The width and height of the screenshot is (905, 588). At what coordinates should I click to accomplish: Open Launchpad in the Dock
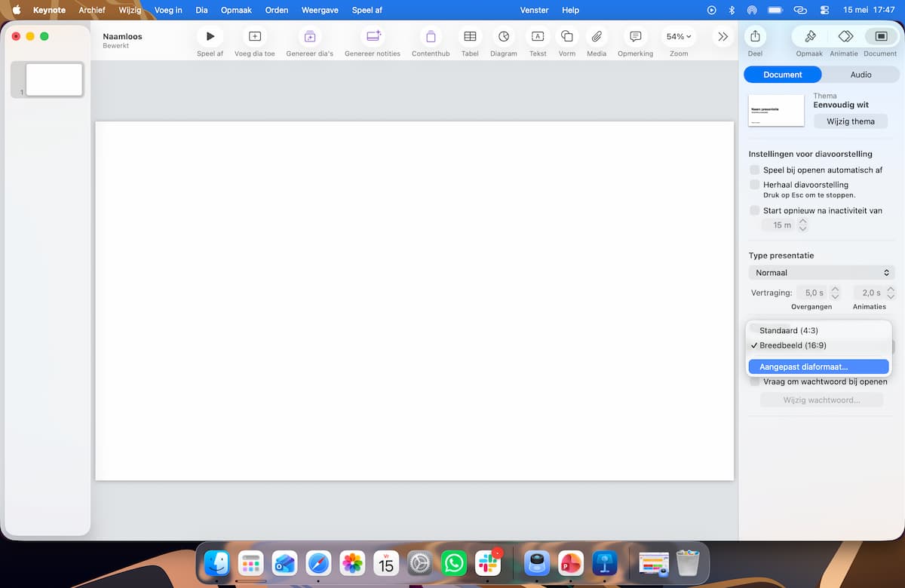click(x=250, y=563)
